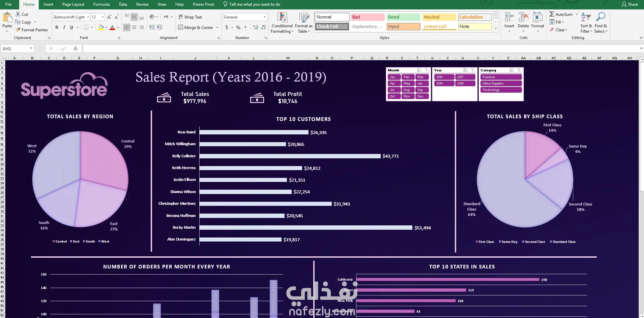Toggle the Dec month slicer button

point(422,96)
